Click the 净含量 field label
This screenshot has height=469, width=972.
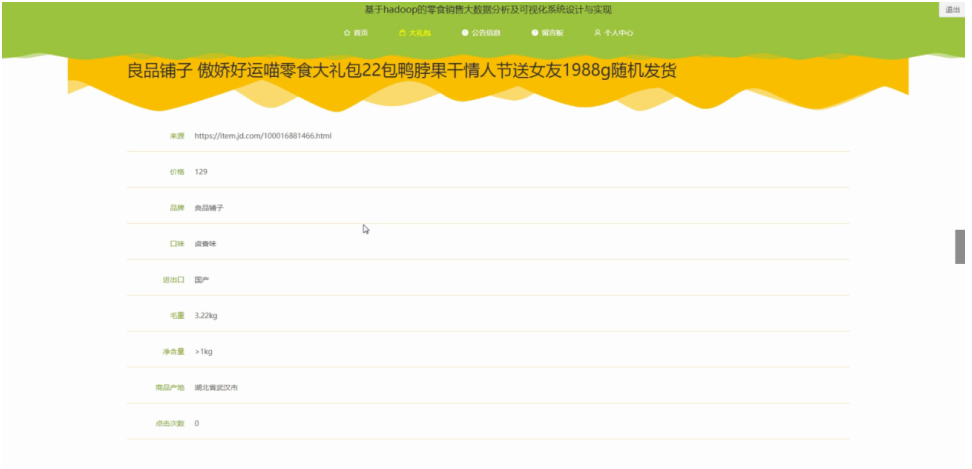pyautogui.click(x=174, y=351)
